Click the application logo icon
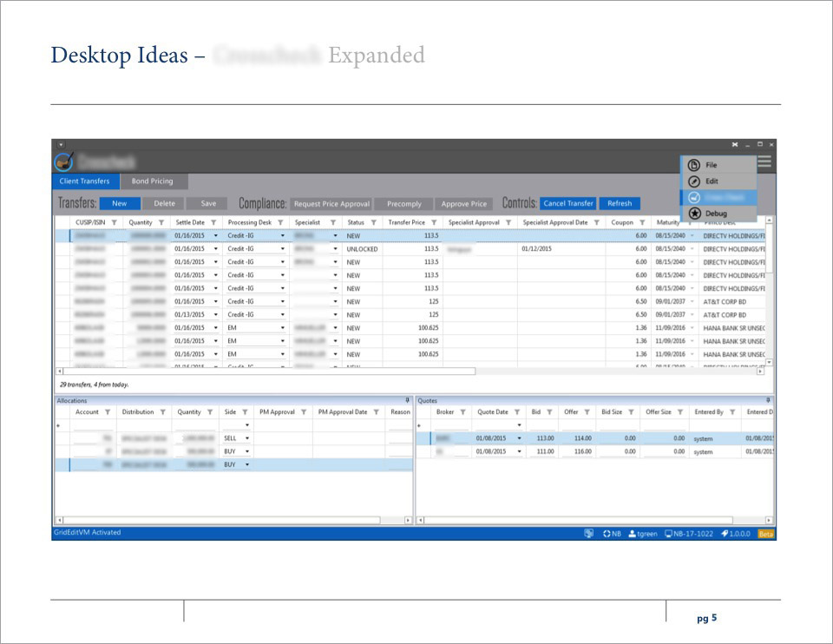Screen dimensions: 833x644 (63, 162)
